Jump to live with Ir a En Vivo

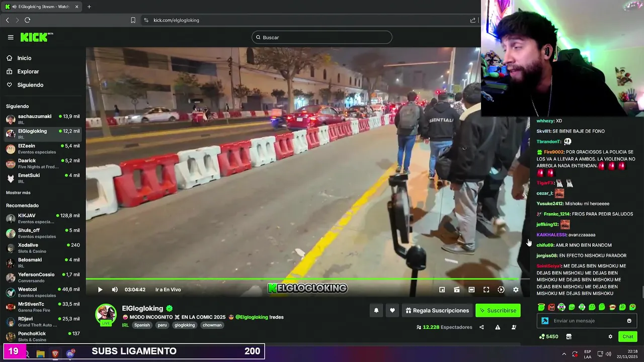(168, 290)
